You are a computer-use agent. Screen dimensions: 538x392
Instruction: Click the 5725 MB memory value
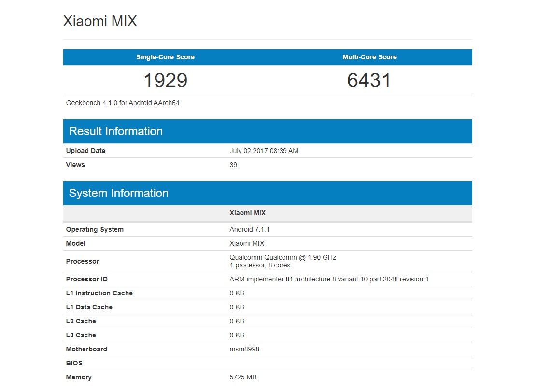pos(243,378)
